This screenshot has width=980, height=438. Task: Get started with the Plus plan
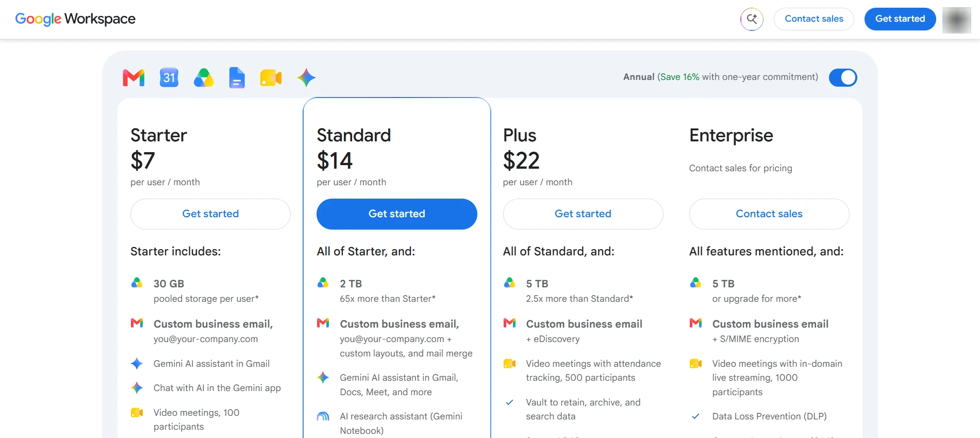583,214
